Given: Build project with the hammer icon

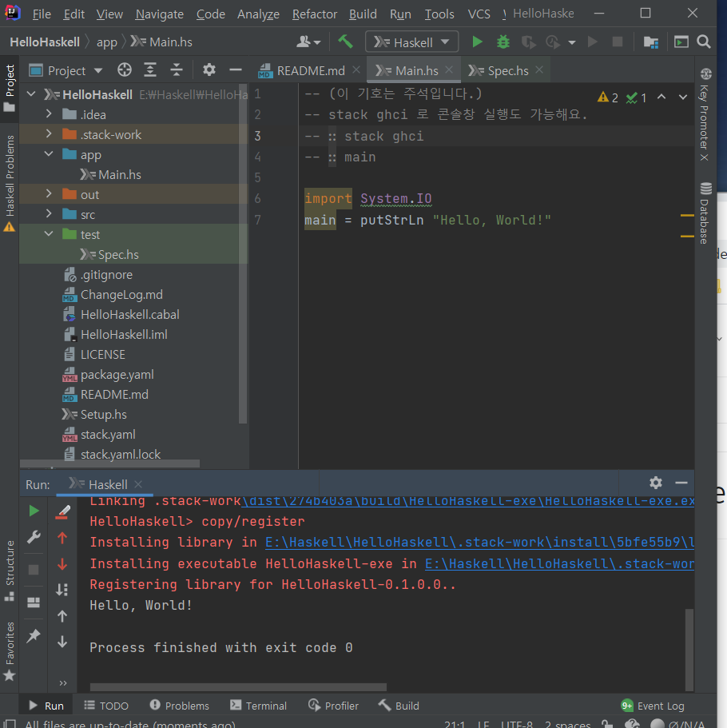Looking at the screenshot, I should pyautogui.click(x=345, y=42).
